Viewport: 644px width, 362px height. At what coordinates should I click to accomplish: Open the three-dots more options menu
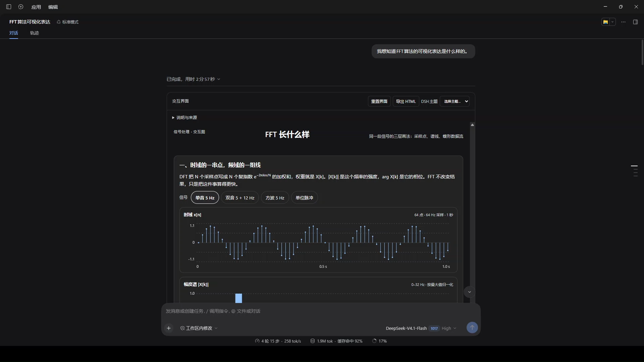(623, 22)
